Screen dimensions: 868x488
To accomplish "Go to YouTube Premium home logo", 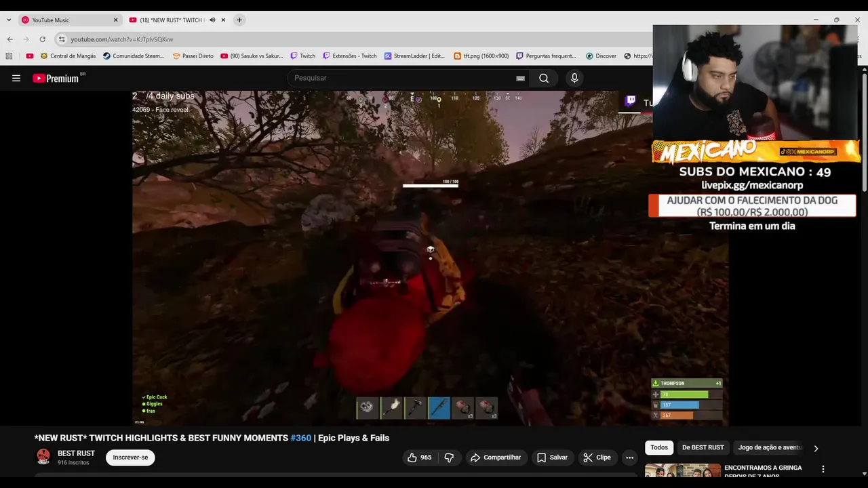I will click(56, 78).
